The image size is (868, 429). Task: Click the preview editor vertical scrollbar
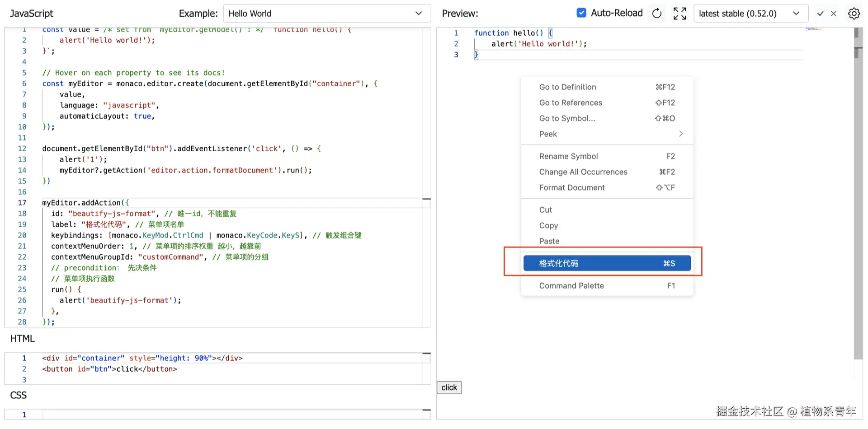(x=858, y=193)
